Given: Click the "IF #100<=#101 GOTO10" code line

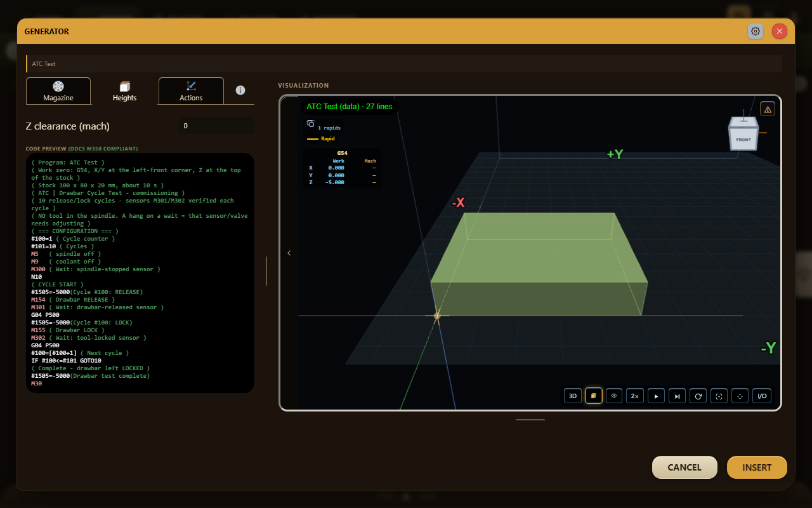Looking at the screenshot, I should [66, 361].
